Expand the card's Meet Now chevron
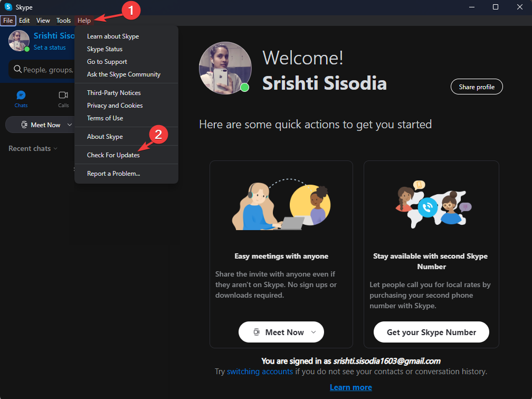The height and width of the screenshot is (399, 532). [313, 332]
